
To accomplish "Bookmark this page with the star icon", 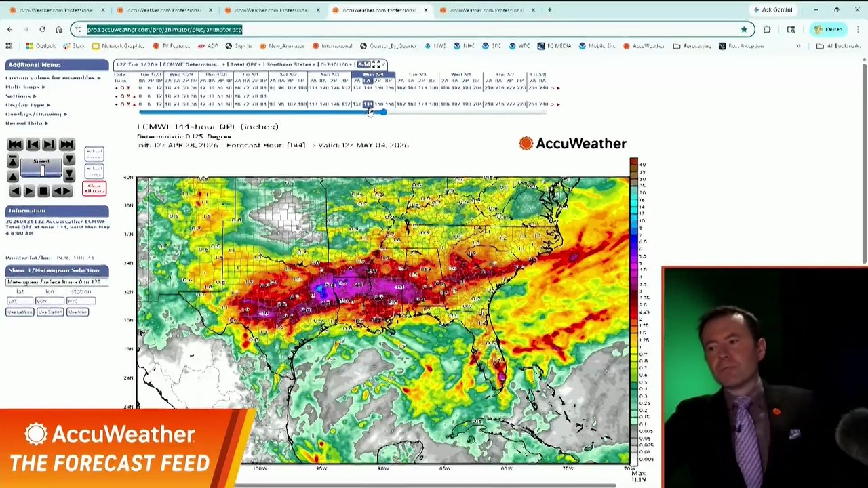I will 744,29.
